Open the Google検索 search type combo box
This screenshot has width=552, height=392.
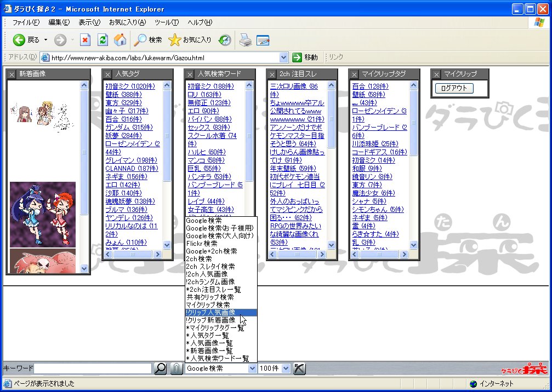pos(221,368)
